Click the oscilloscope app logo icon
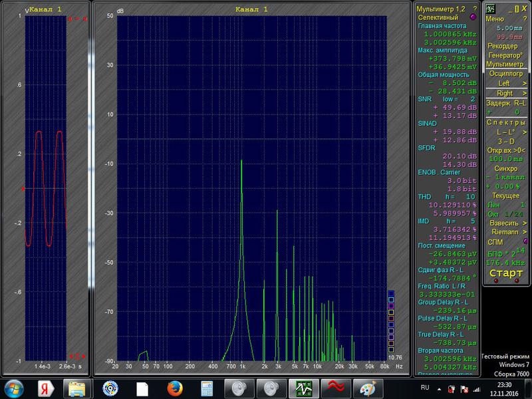Viewport: 532px width, 399px height. pos(489,9)
